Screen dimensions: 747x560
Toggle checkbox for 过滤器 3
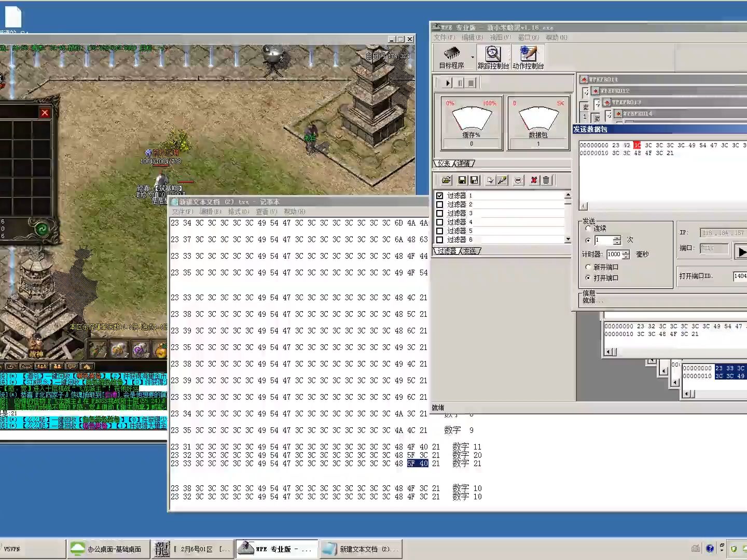coord(439,213)
